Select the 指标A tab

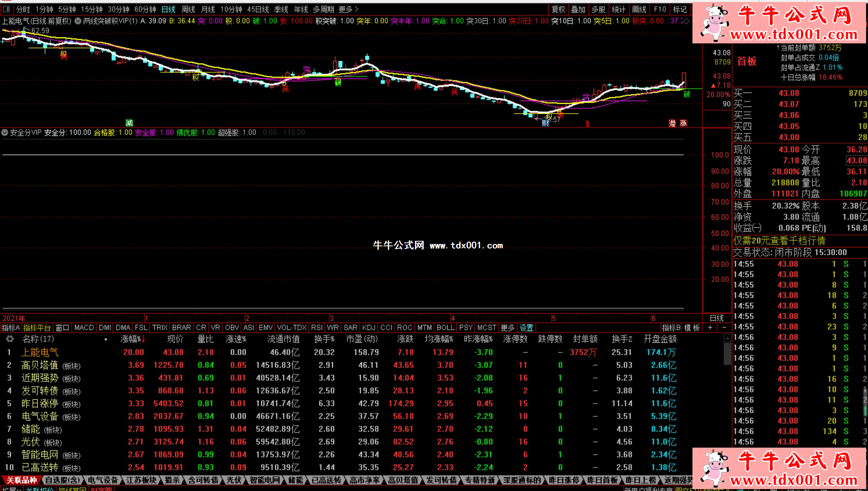[x=10, y=328]
